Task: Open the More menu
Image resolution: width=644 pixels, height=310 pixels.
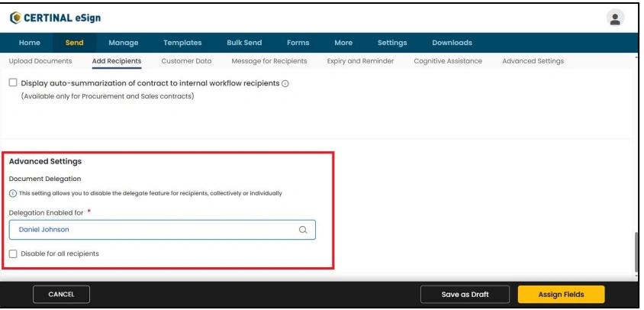Action: click(x=343, y=43)
